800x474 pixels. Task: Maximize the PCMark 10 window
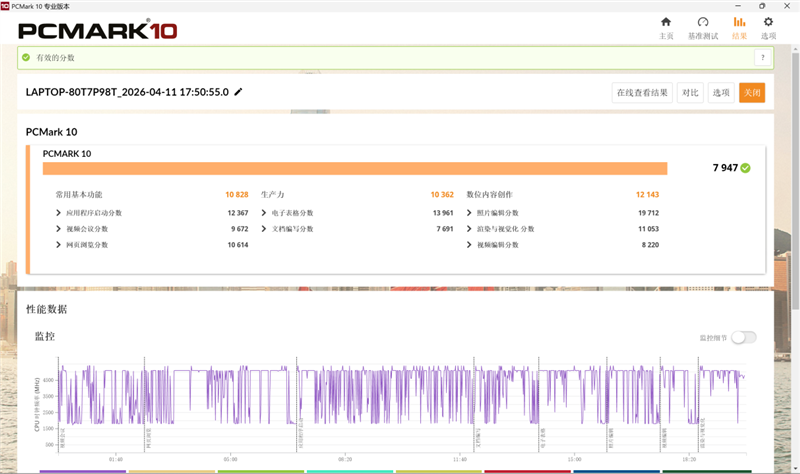tap(762, 6)
